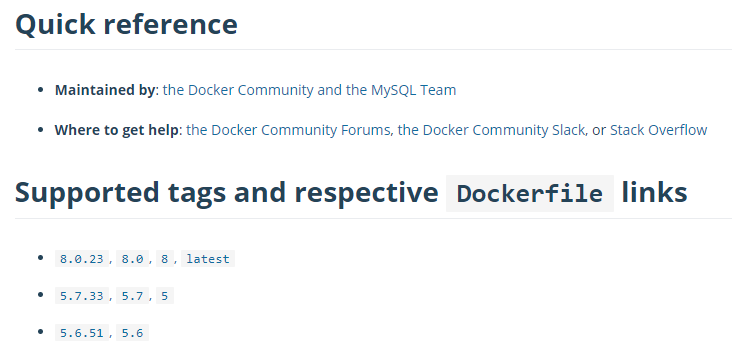The image size is (732, 360).
Task: Select the standalone 5 tag link
Action: click(165, 296)
